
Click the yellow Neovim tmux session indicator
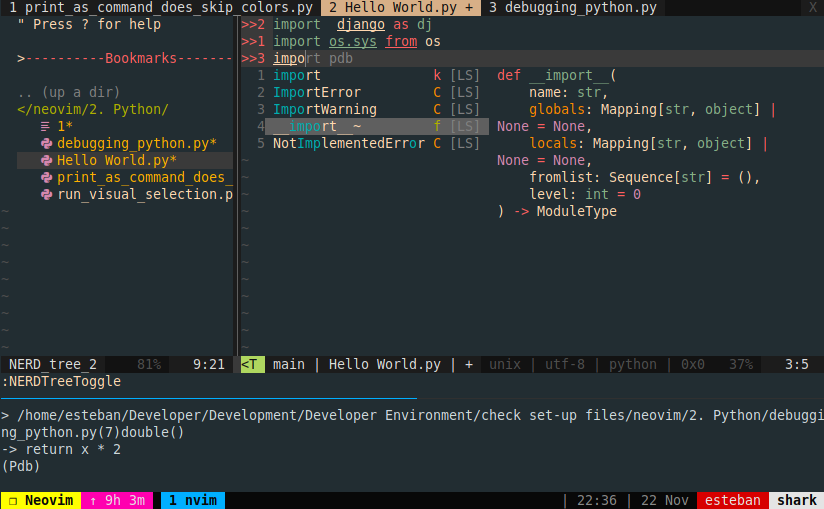(38, 500)
